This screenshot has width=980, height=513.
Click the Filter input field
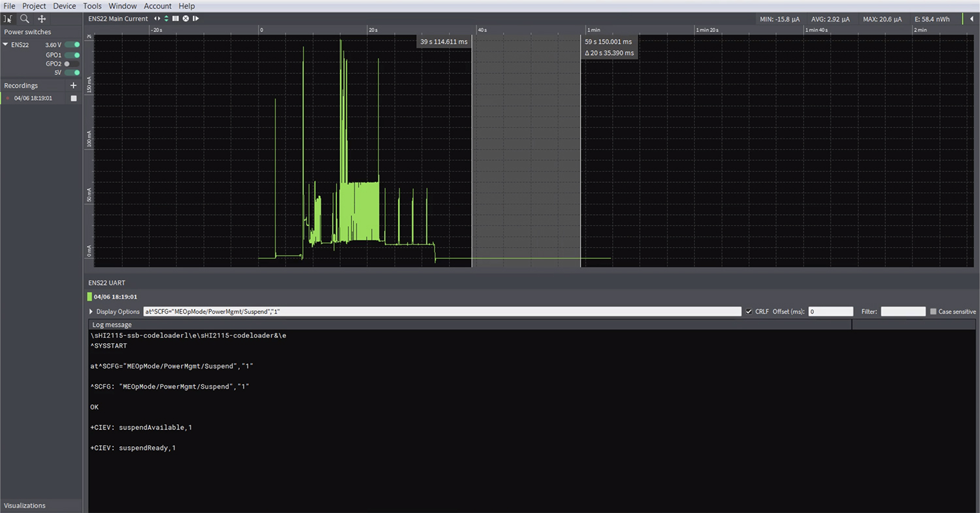pyautogui.click(x=903, y=312)
